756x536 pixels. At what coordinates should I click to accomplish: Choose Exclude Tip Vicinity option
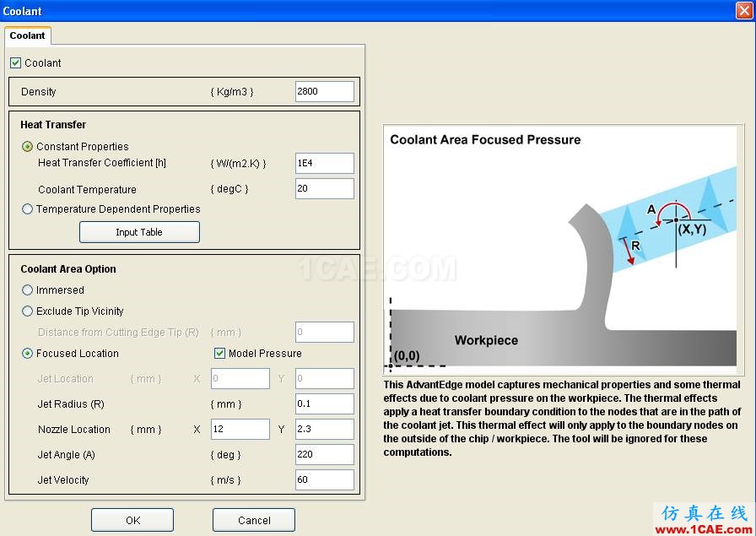click(28, 311)
